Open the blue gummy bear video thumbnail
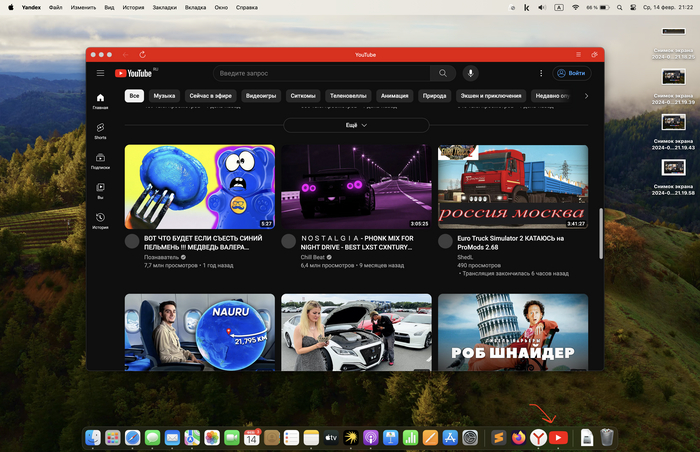Screen dimensions: 700x452 200,187
